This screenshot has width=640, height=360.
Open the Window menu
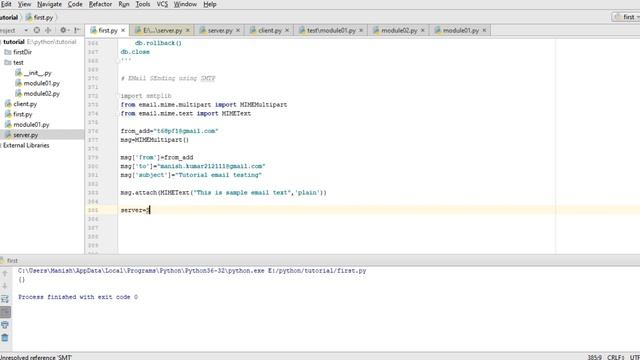pos(185,4)
